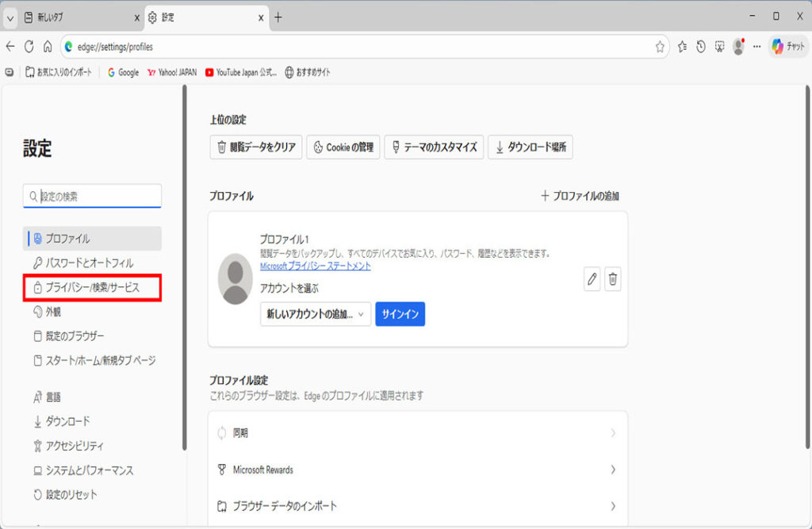Click the 閲覧データをクリア button
The height and width of the screenshot is (529, 812).
click(255, 147)
